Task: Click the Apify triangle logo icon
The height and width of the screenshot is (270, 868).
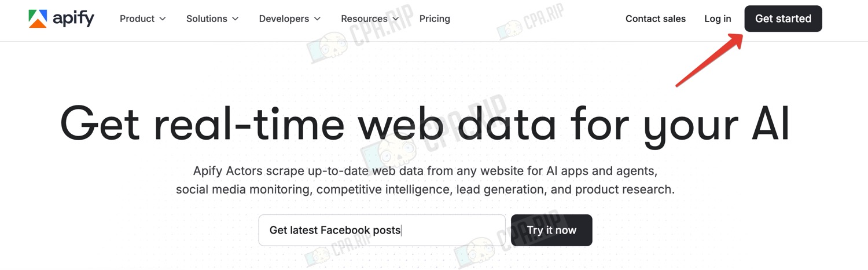Action: [x=37, y=19]
